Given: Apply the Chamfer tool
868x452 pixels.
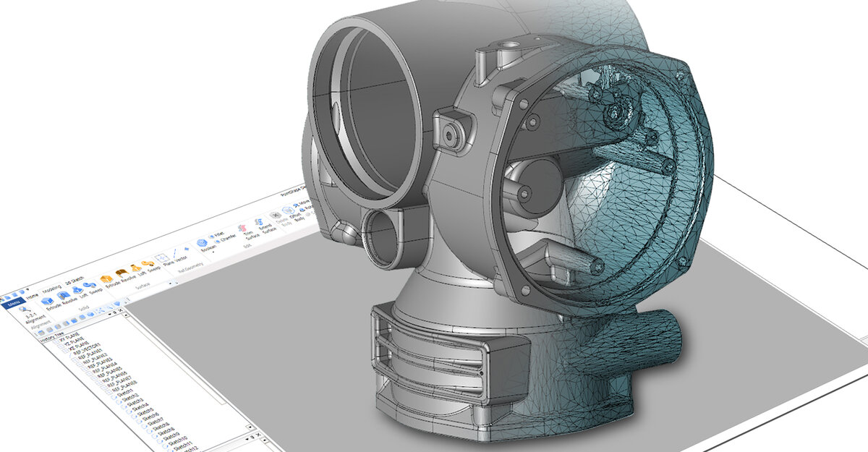Looking at the screenshot, I should [225, 239].
